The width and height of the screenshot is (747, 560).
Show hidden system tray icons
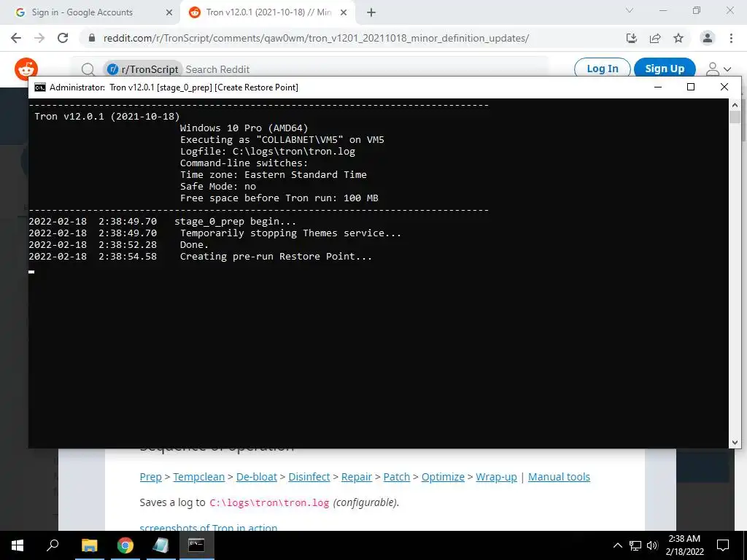click(x=617, y=545)
